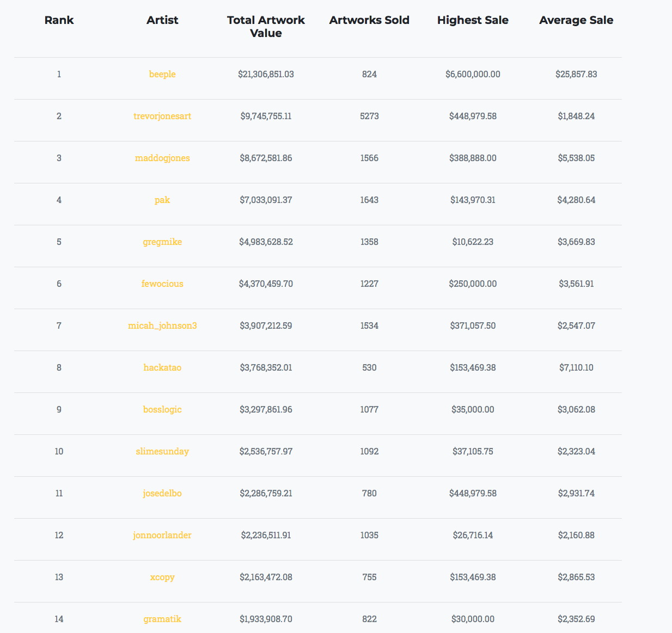This screenshot has width=672, height=633.
Task: Click the Artworks Sold column header
Action: (369, 20)
